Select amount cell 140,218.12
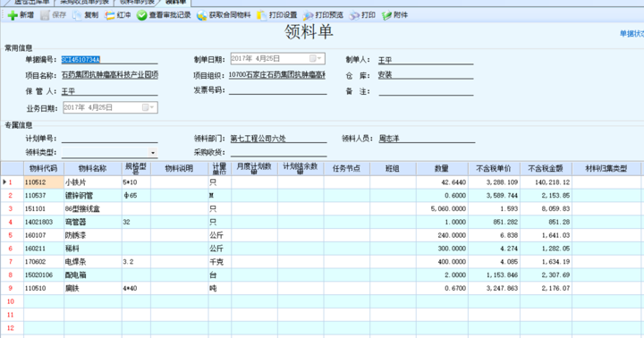The height and width of the screenshot is (338, 644). [546, 182]
